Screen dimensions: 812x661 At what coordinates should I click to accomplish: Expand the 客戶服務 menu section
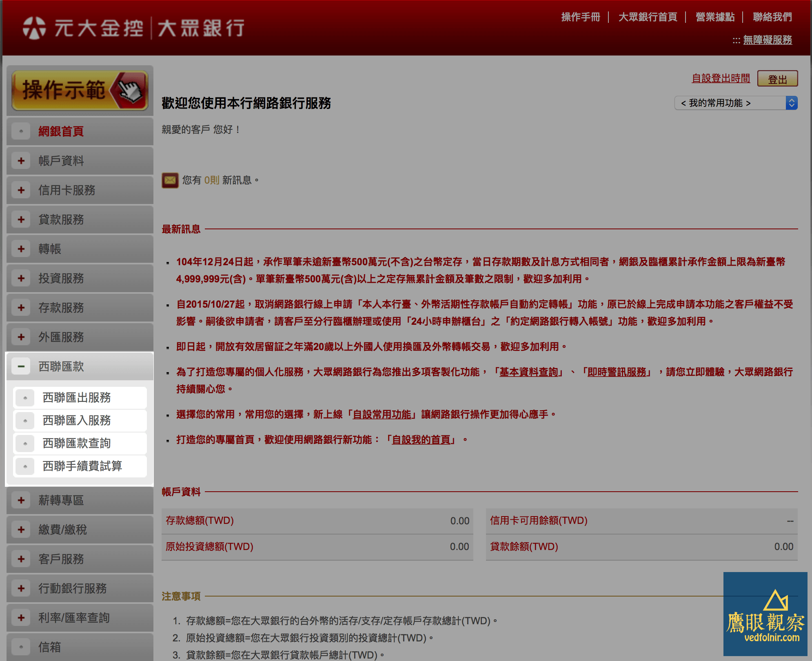click(x=80, y=559)
